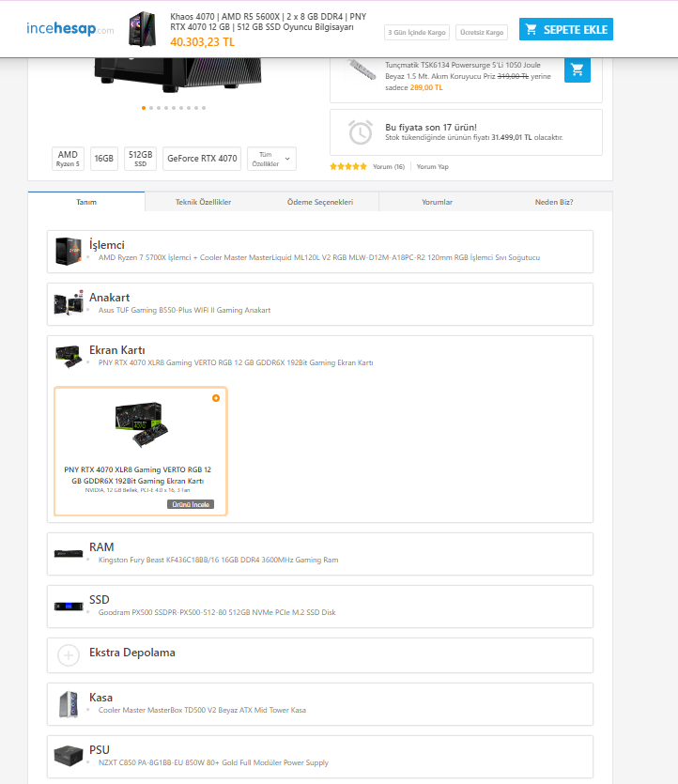Image resolution: width=678 pixels, height=784 pixels.
Task: Add the Tunçmatik surge protector to cart
Action: 577,69
